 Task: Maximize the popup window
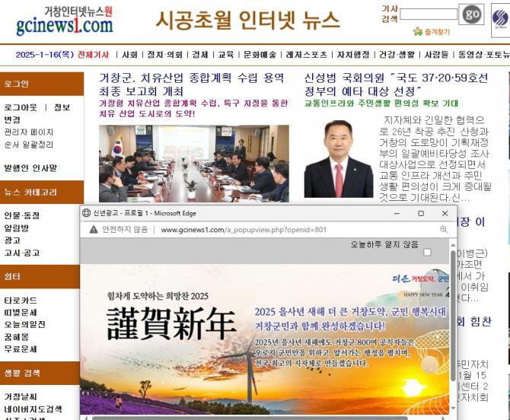pos(421,213)
